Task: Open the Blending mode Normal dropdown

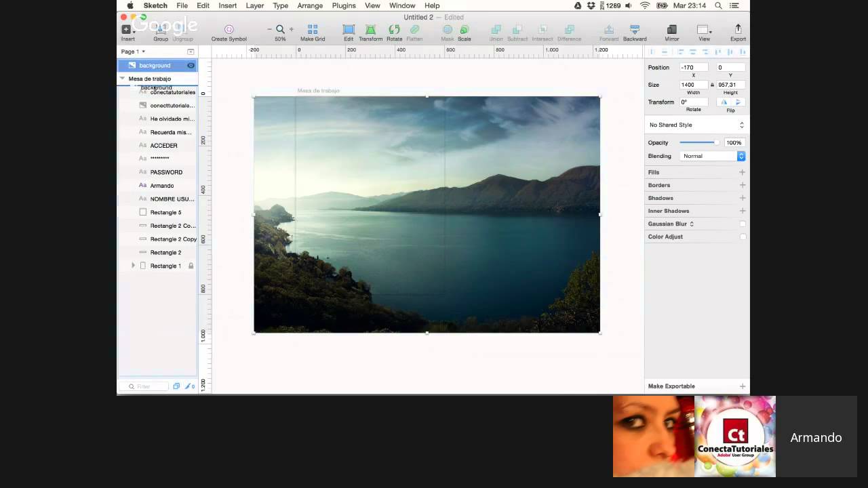Action: click(713, 156)
